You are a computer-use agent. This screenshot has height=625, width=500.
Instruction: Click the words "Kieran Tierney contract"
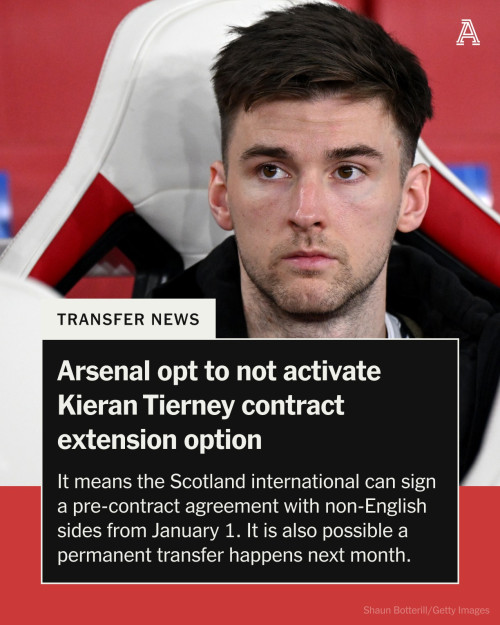201,406
